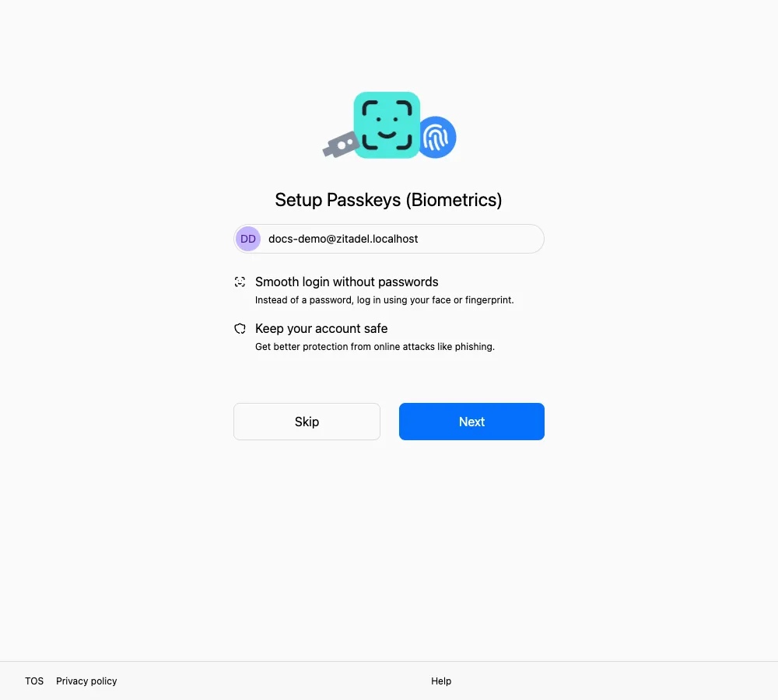Click the face scan passkey illustration
This screenshot has width=778, height=700.
pyautogui.click(x=387, y=125)
